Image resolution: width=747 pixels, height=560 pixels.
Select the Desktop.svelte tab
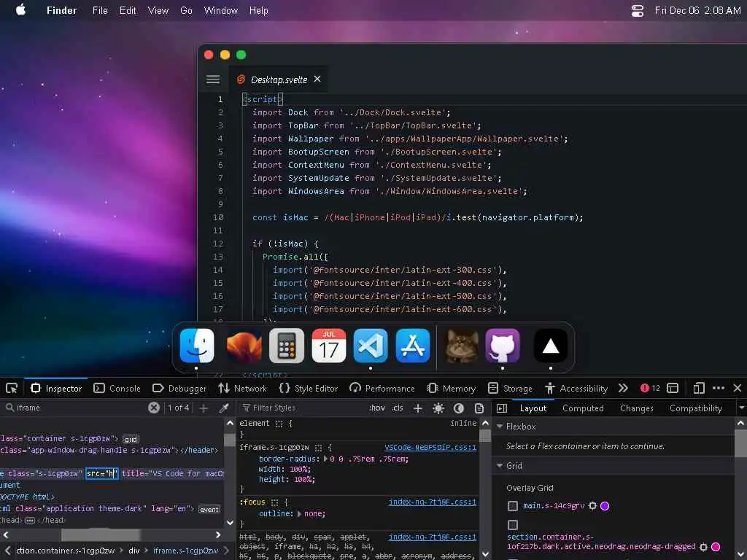279,79
